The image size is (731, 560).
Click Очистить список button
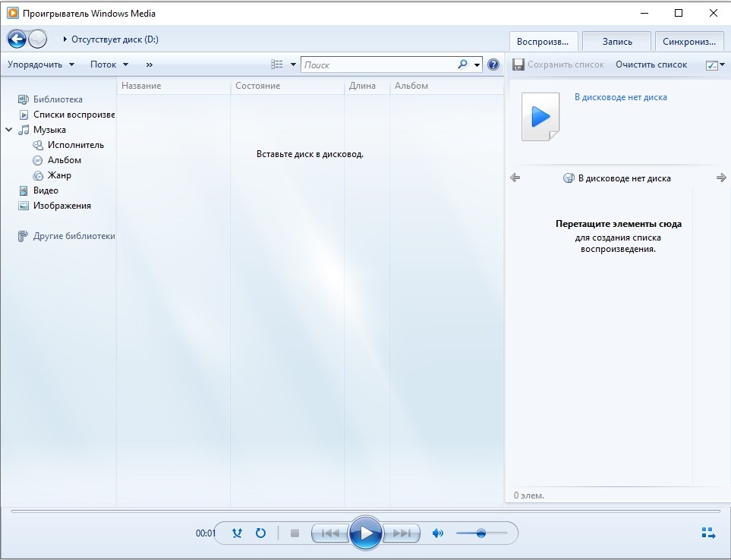(651, 64)
